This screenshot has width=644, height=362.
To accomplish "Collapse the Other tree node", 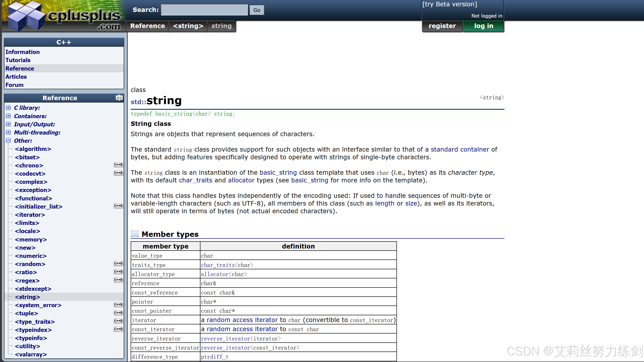I will coord(8,140).
